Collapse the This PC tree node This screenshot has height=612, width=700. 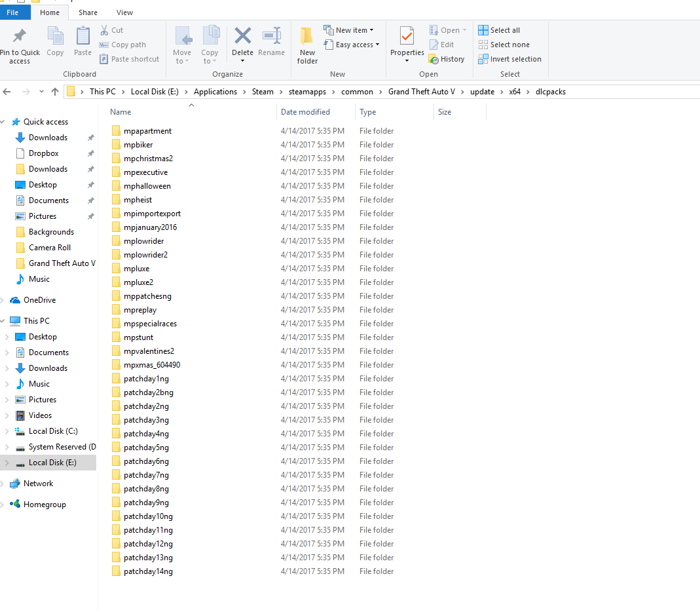pos(3,320)
